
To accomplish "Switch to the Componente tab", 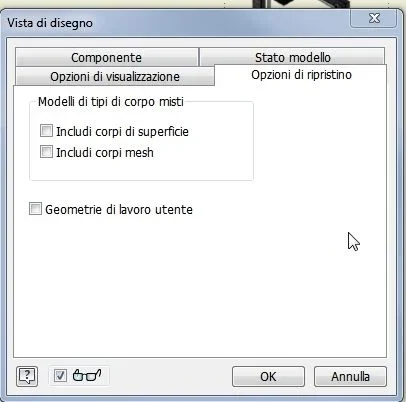I will pos(107,57).
